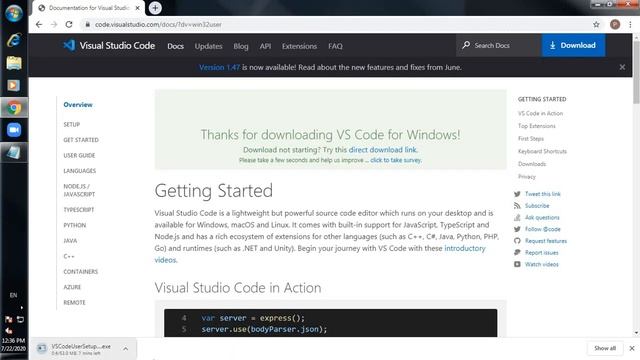This screenshot has width=640, height=360.
Task: Click the icon beside Ask questions
Action: [517, 218]
